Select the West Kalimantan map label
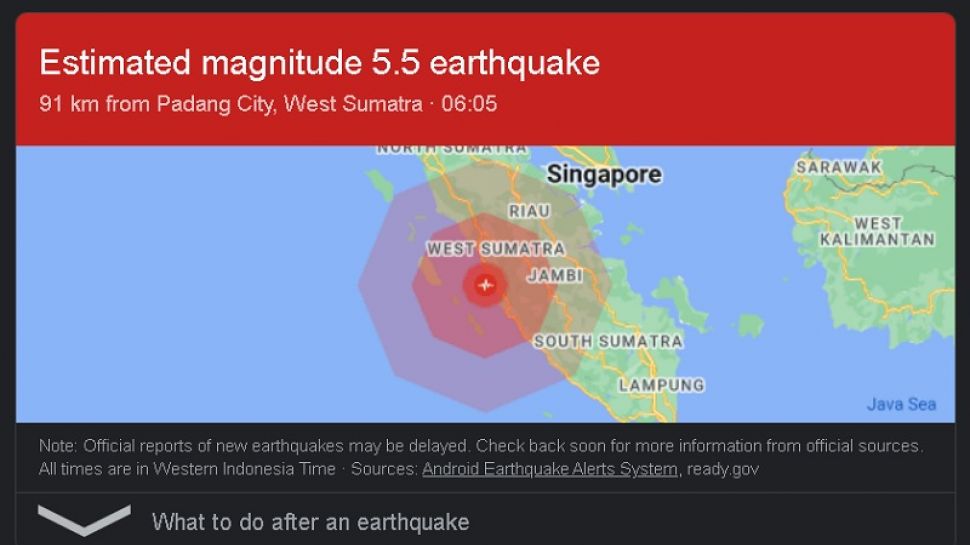Viewport: 970px width, 545px height. coord(877,231)
